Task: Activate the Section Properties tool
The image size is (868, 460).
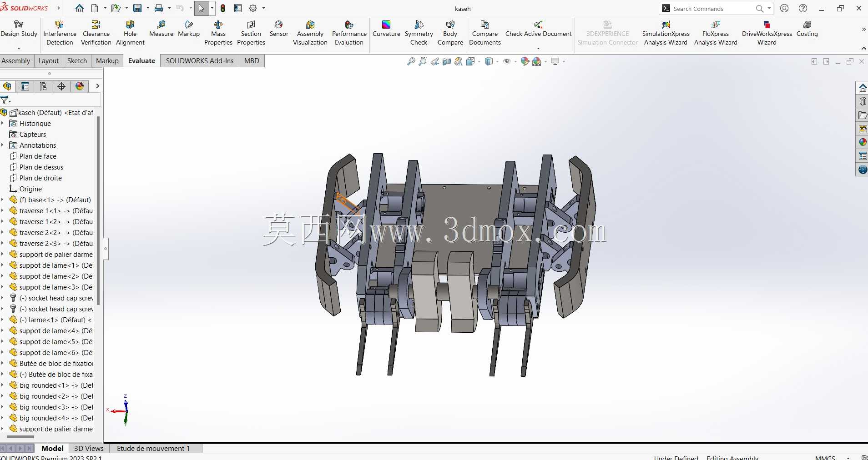Action: click(x=251, y=33)
